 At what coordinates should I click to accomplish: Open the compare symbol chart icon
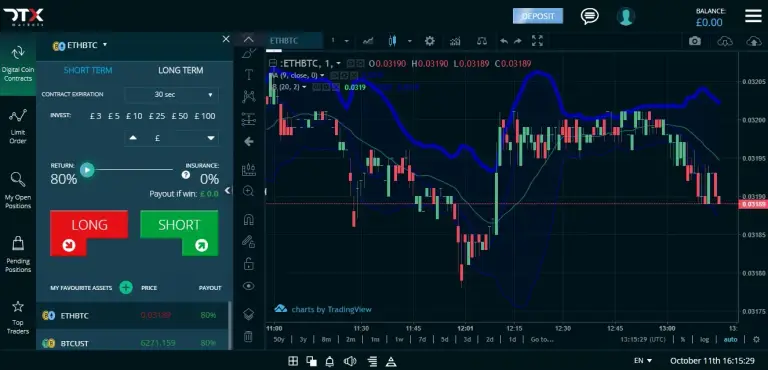[x=368, y=41]
